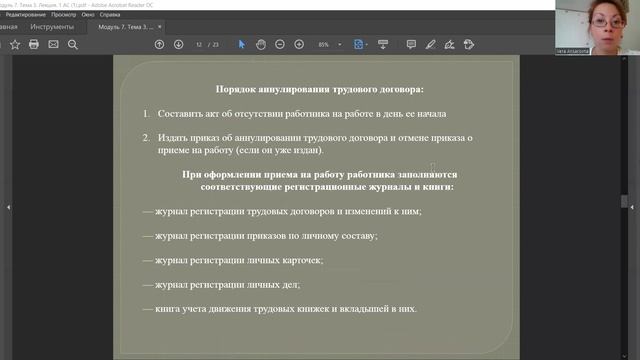The width and height of the screenshot is (640, 360).
Task: Click the bookmark star icon
Action: click(15, 44)
